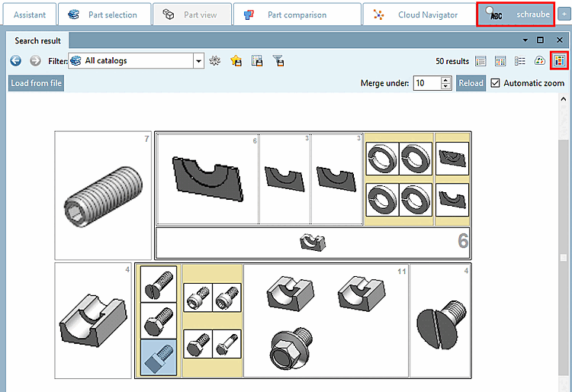The height and width of the screenshot is (392, 572).
Task: Switch to the Assistant tab
Action: [30, 14]
